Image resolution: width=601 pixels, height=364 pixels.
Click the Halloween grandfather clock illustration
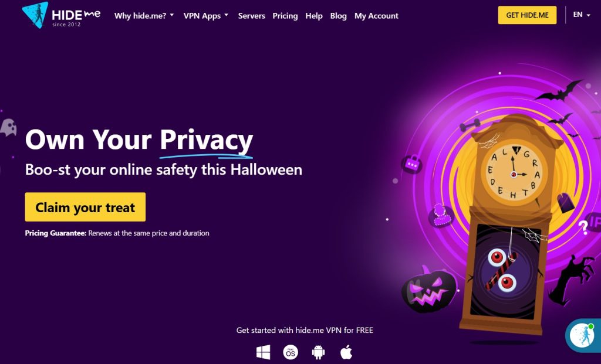click(511, 225)
